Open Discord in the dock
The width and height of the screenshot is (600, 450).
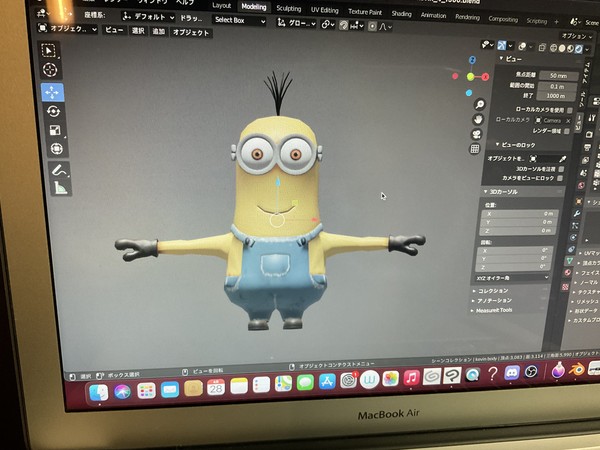click(512, 372)
